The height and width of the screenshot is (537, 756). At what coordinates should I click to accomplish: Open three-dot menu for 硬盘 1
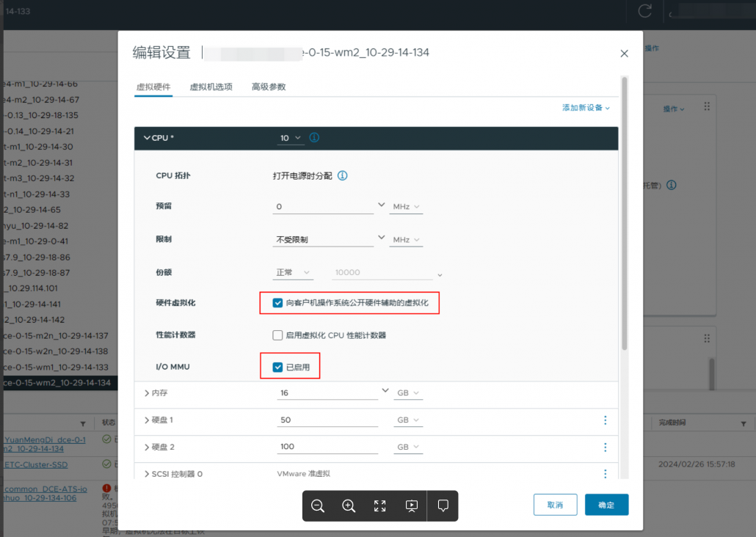click(x=606, y=420)
